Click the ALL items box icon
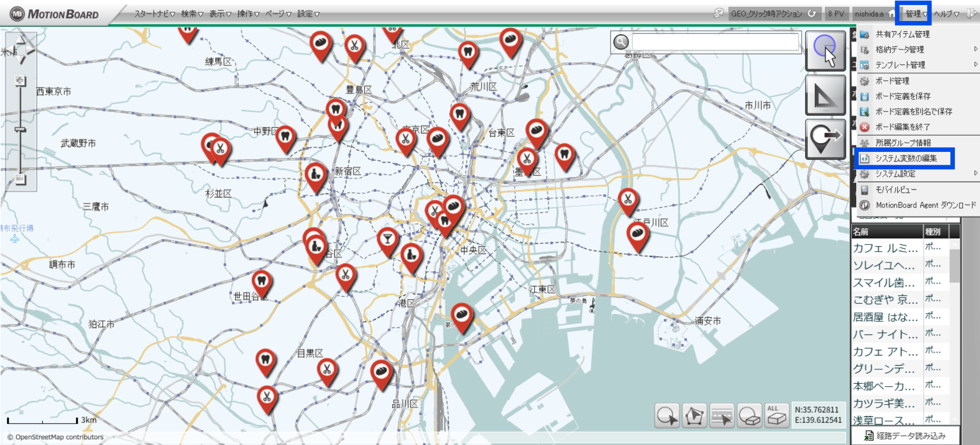 [x=777, y=416]
